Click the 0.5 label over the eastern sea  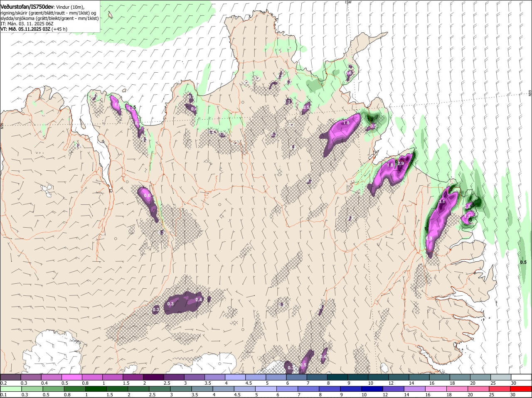point(523,262)
